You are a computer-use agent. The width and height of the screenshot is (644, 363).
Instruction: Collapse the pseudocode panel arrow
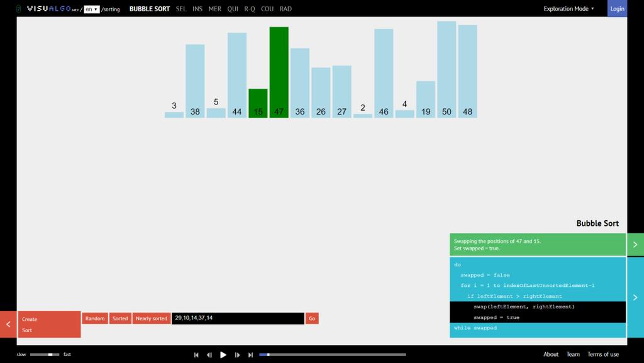coord(635,298)
